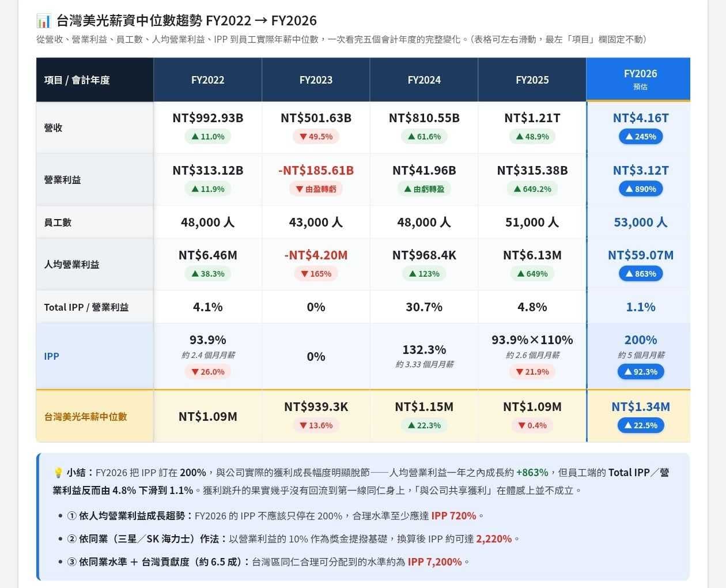Click the 人均營業利益 row label
This screenshot has width=726, height=588.
pos(71,265)
